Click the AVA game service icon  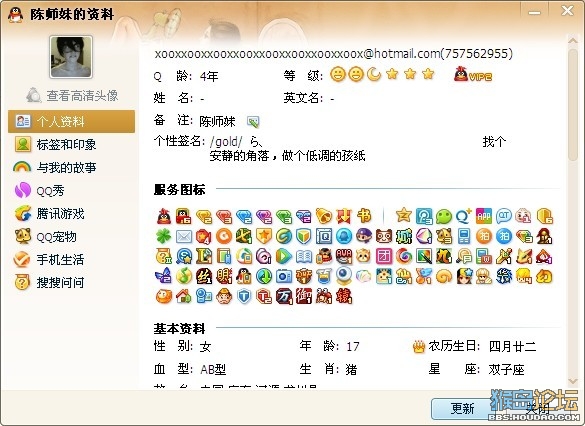click(x=344, y=256)
